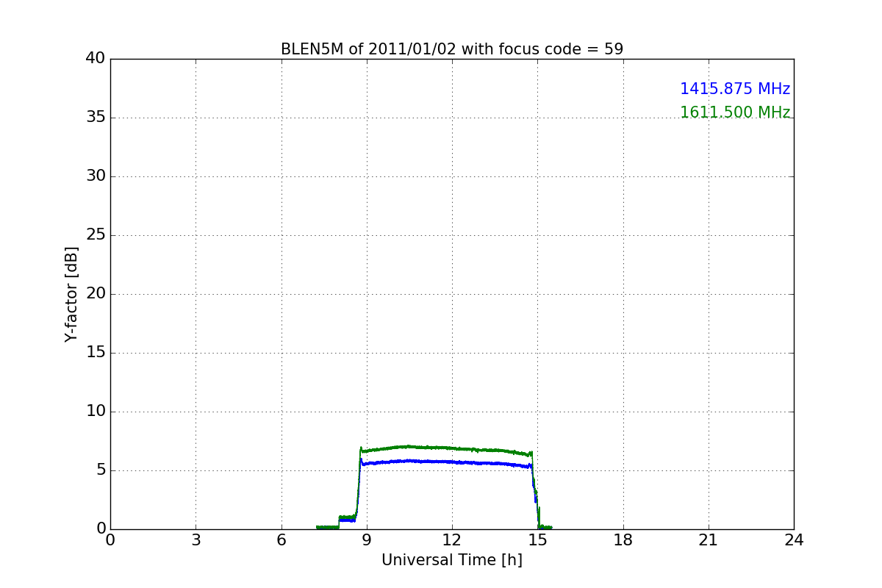Click x-axis tick label 24
The height and width of the screenshot is (588, 882).
click(794, 540)
